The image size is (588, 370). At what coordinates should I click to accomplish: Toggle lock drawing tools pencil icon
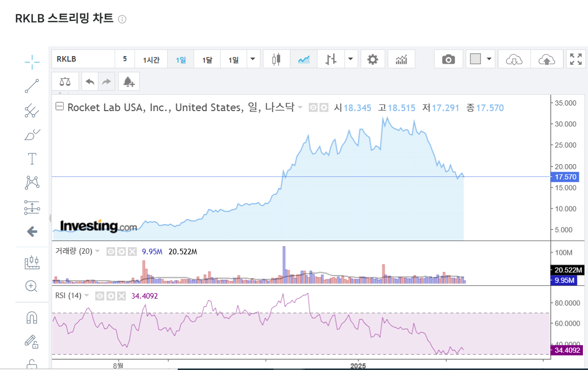32,342
